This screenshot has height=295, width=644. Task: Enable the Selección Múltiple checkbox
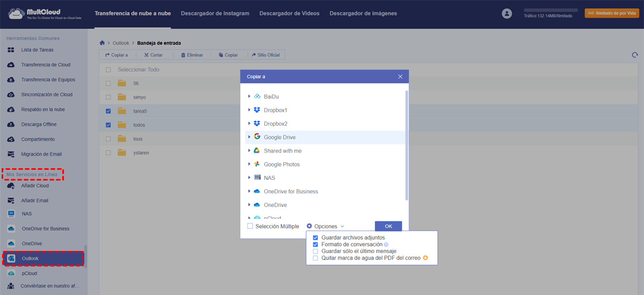(250, 226)
